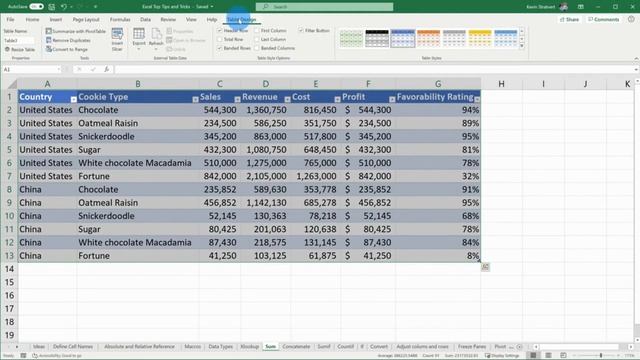Viewport: 640px width, 360px height.
Task: Apply the black table style swatch
Action: tap(377, 38)
